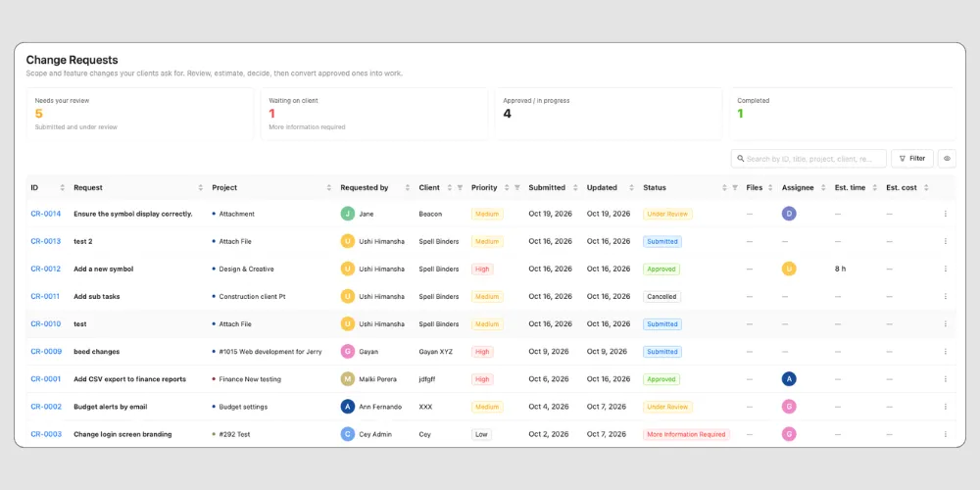Click the '8 h' estimated time cell

coord(840,269)
